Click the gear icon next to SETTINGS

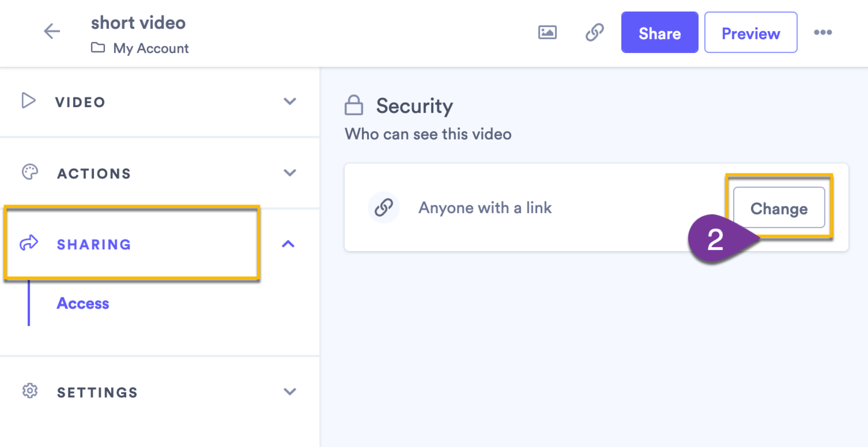pyautogui.click(x=30, y=391)
